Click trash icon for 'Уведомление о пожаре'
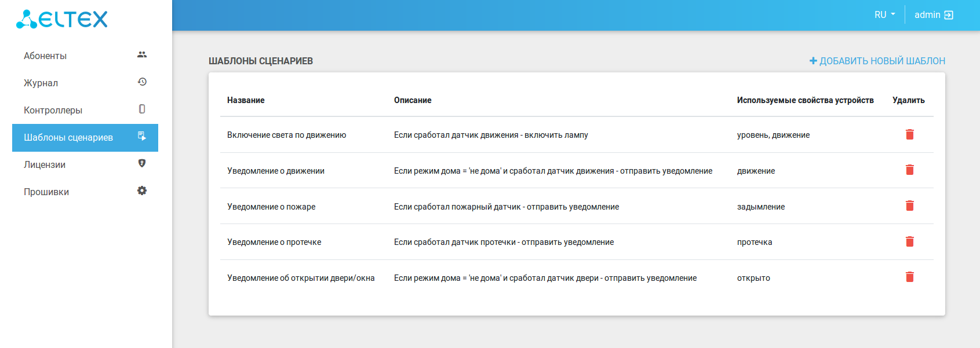The width and height of the screenshot is (980, 348). tap(909, 206)
